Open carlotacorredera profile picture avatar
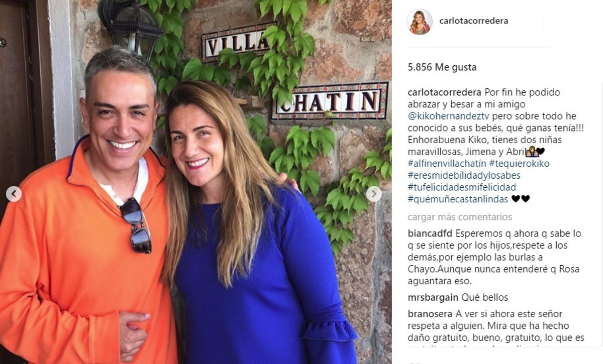 pyautogui.click(x=420, y=22)
